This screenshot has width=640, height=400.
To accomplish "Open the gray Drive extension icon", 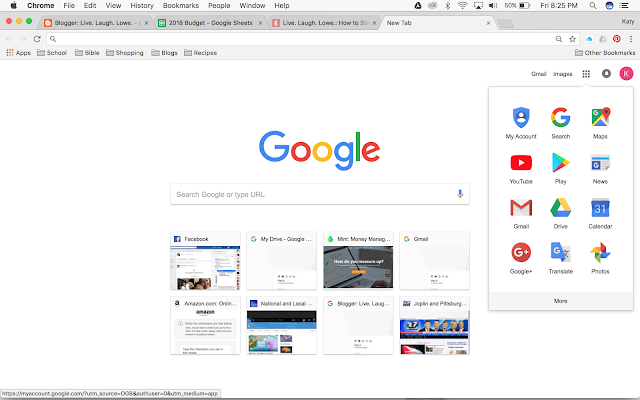I will coord(602,39).
